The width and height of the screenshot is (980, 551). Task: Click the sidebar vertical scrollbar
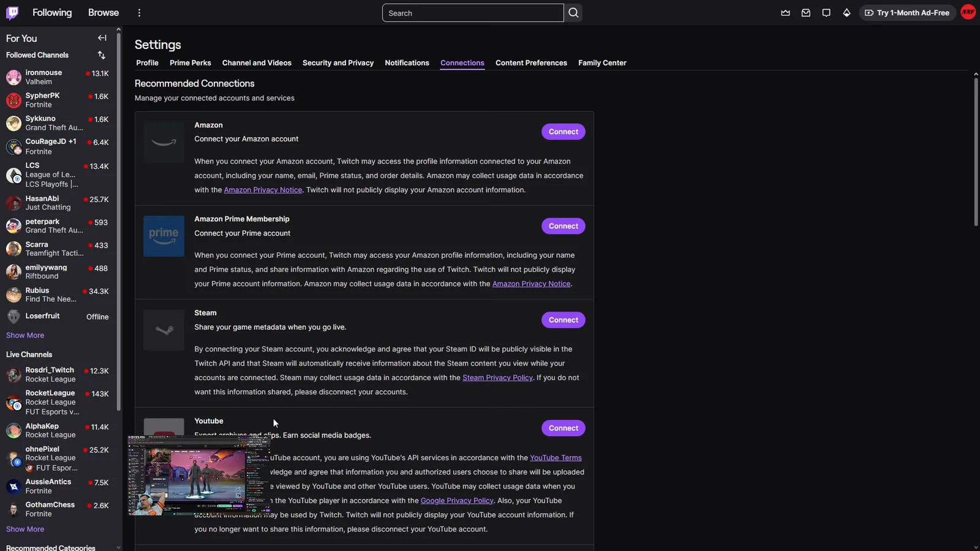point(119,220)
